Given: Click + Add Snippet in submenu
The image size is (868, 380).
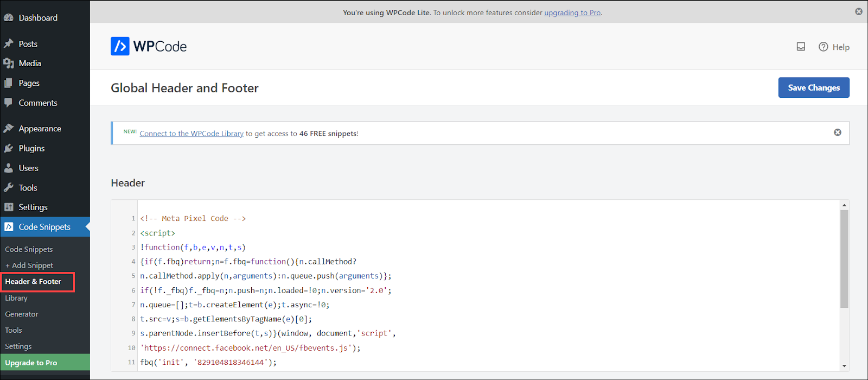Looking at the screenshot, I should (29, 265).
